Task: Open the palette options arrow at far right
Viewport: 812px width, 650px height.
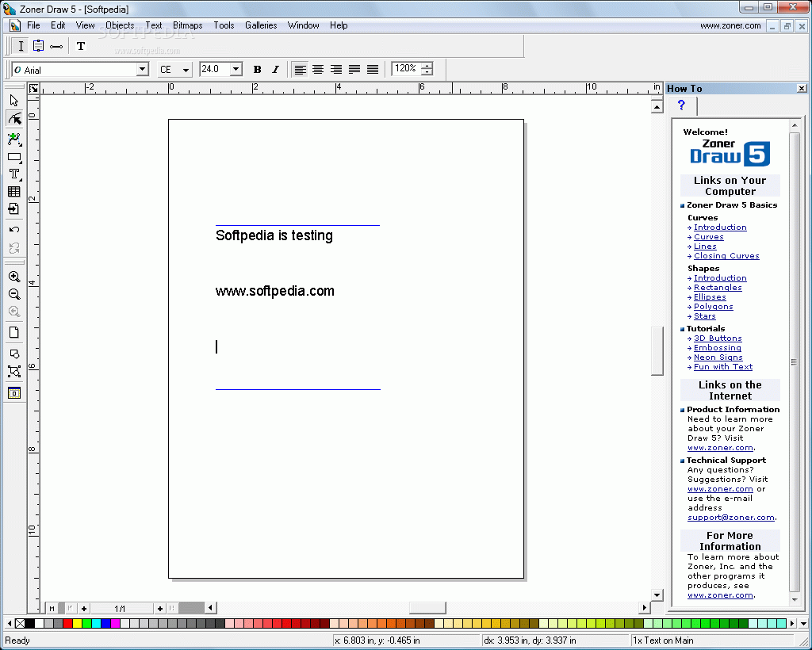Action: click(x=803, y=623)
